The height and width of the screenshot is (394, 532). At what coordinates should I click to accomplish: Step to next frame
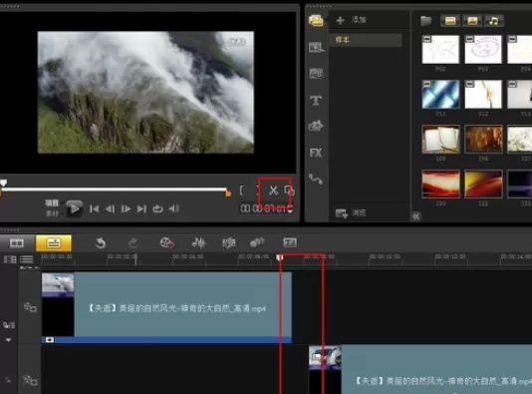pos(126,208)
